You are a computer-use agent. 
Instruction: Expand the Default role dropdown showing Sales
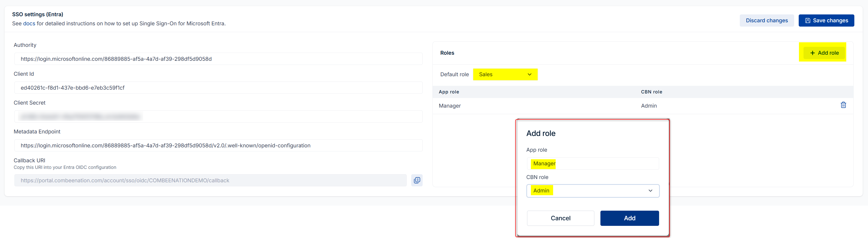pos(505,74)
